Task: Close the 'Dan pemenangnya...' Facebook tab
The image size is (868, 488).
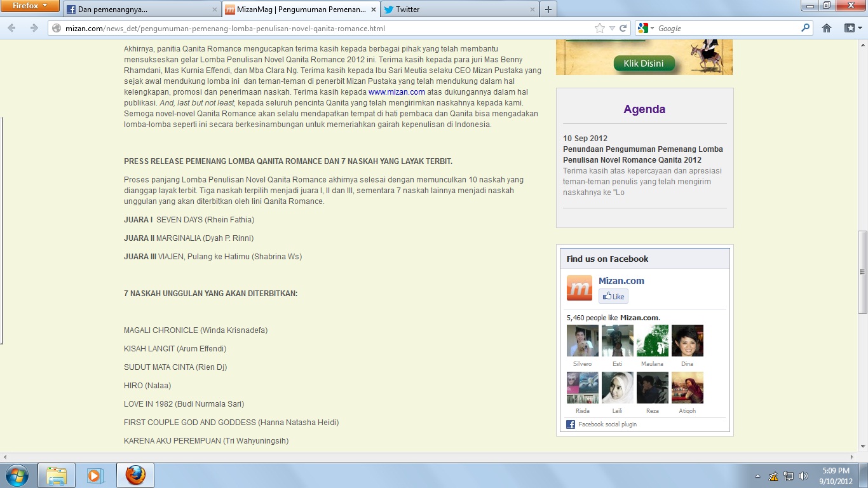Action: pyautogui.click(x=214, y=10)
